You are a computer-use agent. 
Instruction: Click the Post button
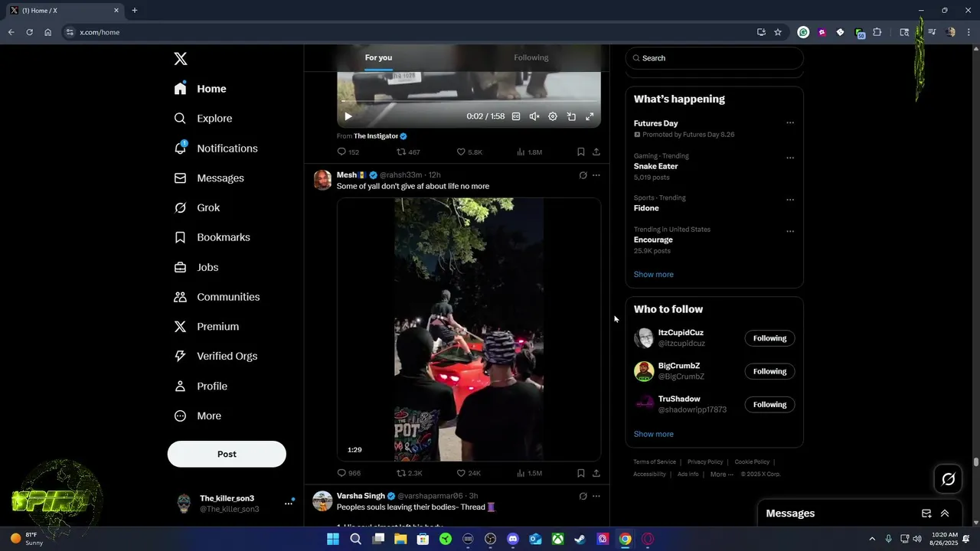tap(227, 454)
